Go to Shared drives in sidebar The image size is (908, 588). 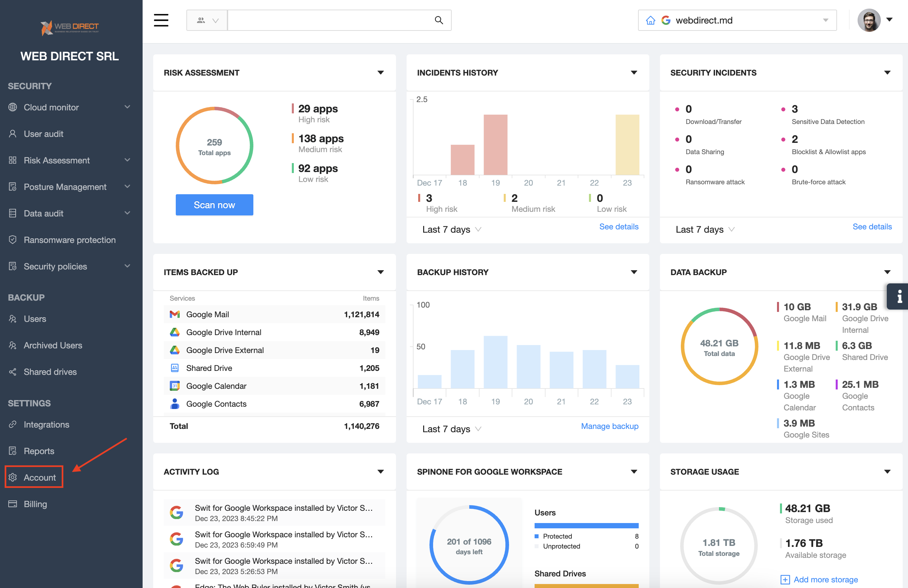point(50,372)
